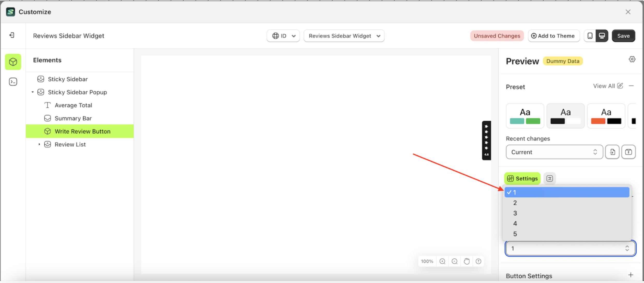The width and height of the screenshot is (644, 283).
Task: Click the exit editor icon top left
Action: tap(11, 35)
